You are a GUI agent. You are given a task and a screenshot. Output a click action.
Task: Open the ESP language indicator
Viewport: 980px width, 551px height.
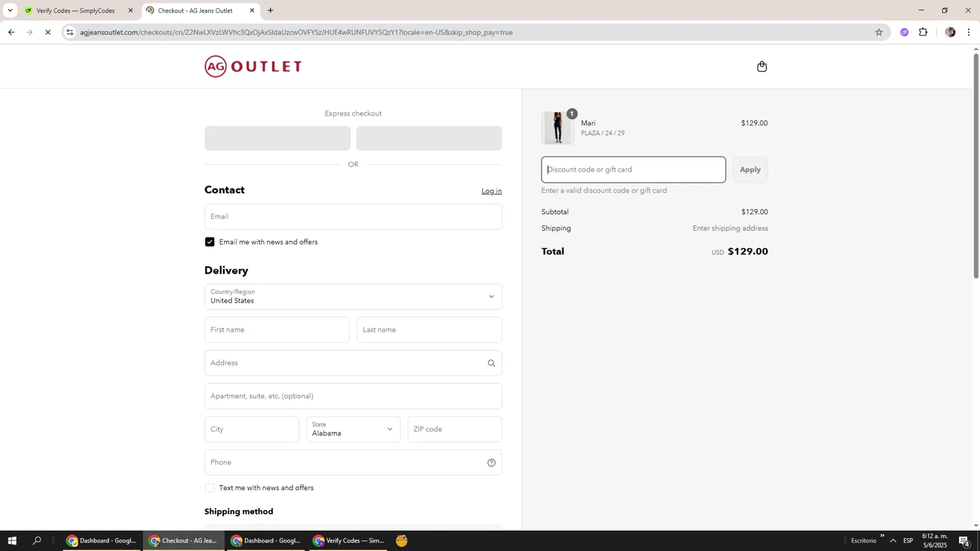(x=908, y=541)
